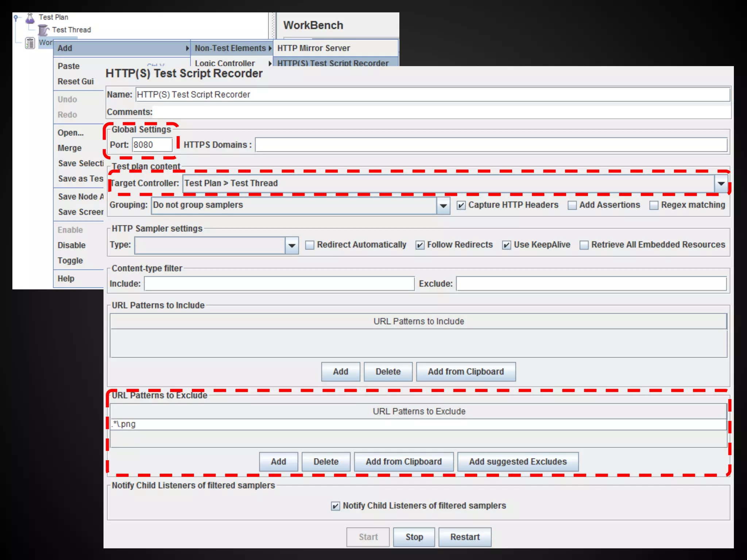Click the Test Thread spool icon

(43, 30)
